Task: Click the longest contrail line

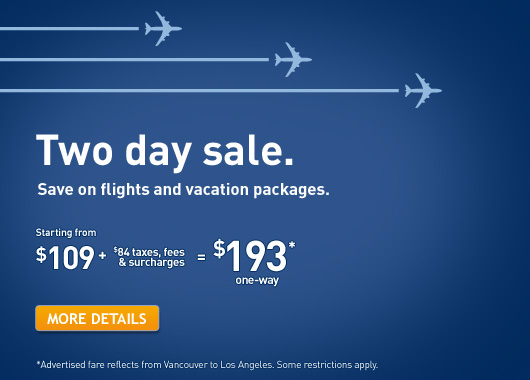Action: point(199,91)
